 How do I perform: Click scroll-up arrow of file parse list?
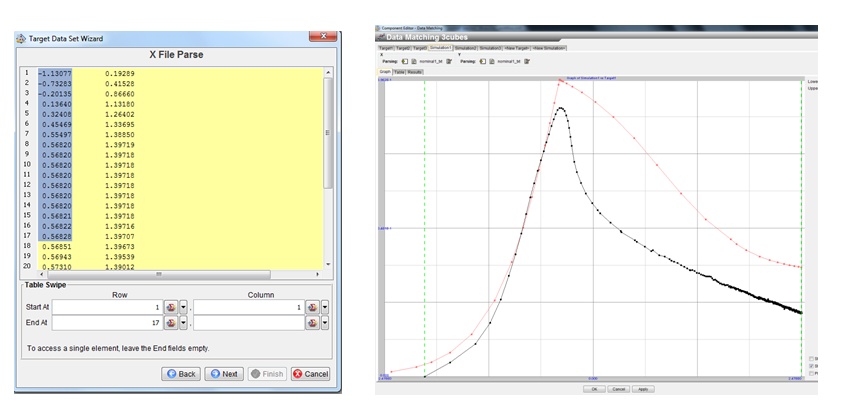coord(328,72)
